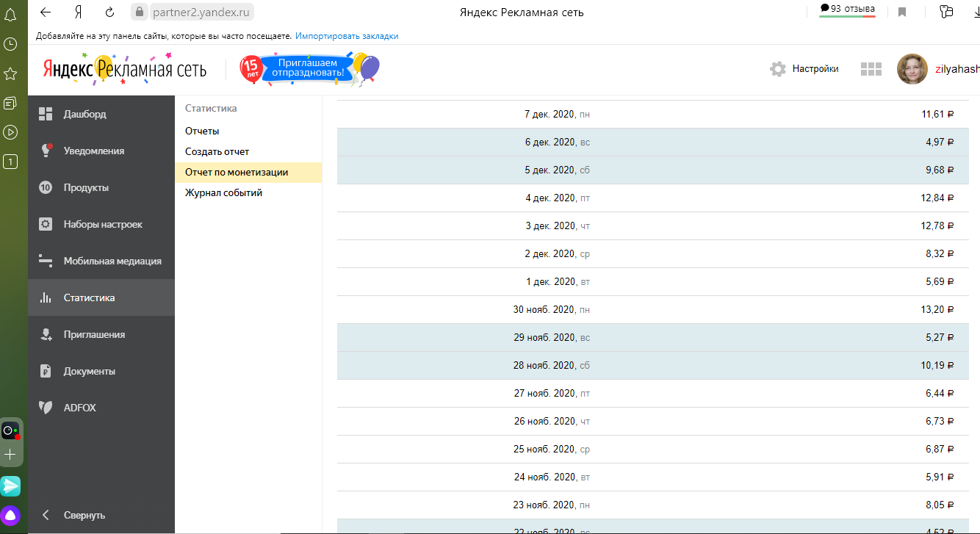Open the messenger paper-plane icon in sidebar
Image resolution: width=980 pixels, height=534 pixels.
click(10, 486)
